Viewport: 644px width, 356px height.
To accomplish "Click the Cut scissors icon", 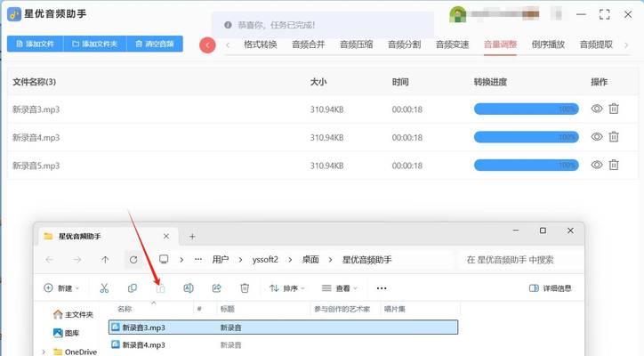I will coord(104,288).
